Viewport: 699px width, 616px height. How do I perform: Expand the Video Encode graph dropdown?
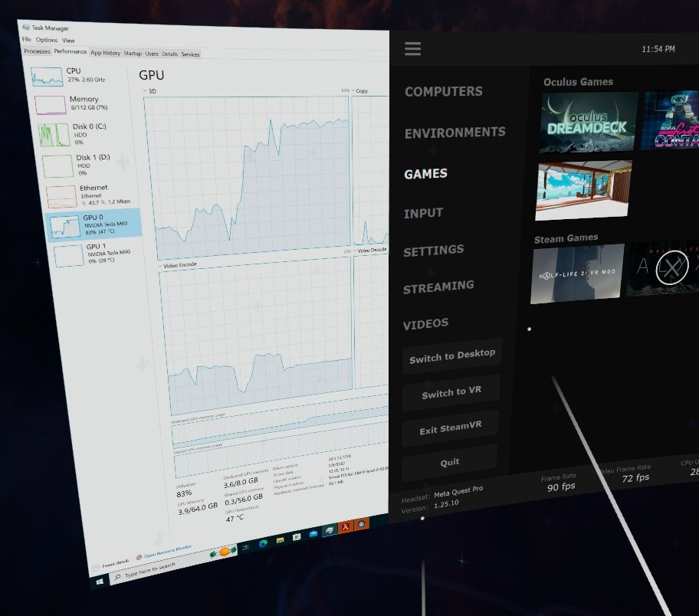[x=162, y=265]
